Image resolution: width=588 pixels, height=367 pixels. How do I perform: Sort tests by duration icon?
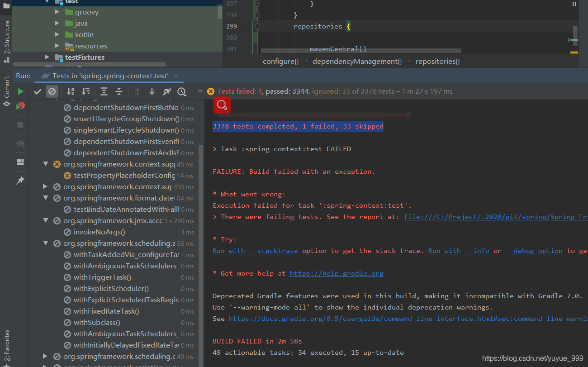(x=86, y=91)
